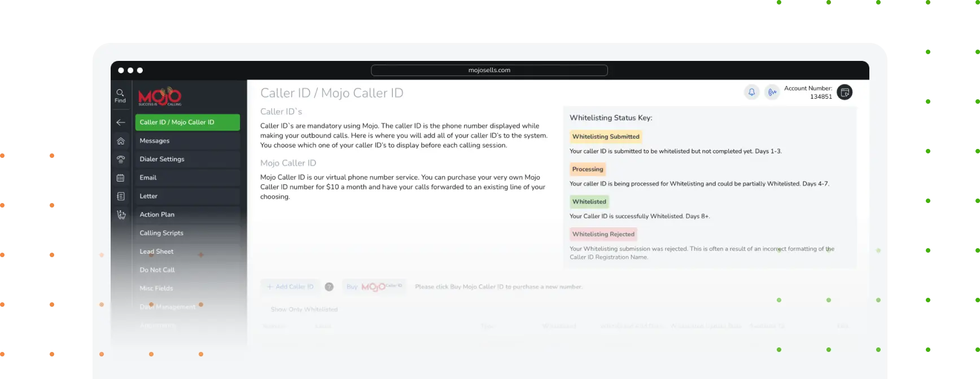Open Do Not Call menu item
The height and width of the screenshot is (379, 980).
click(187, 270)
